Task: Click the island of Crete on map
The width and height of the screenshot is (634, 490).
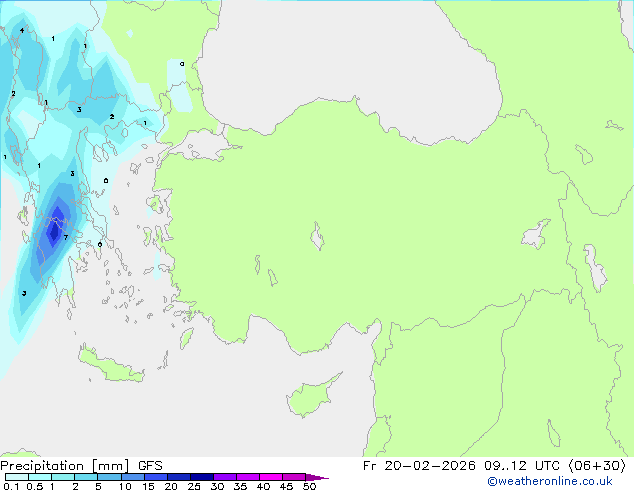Action: point(110,366)
